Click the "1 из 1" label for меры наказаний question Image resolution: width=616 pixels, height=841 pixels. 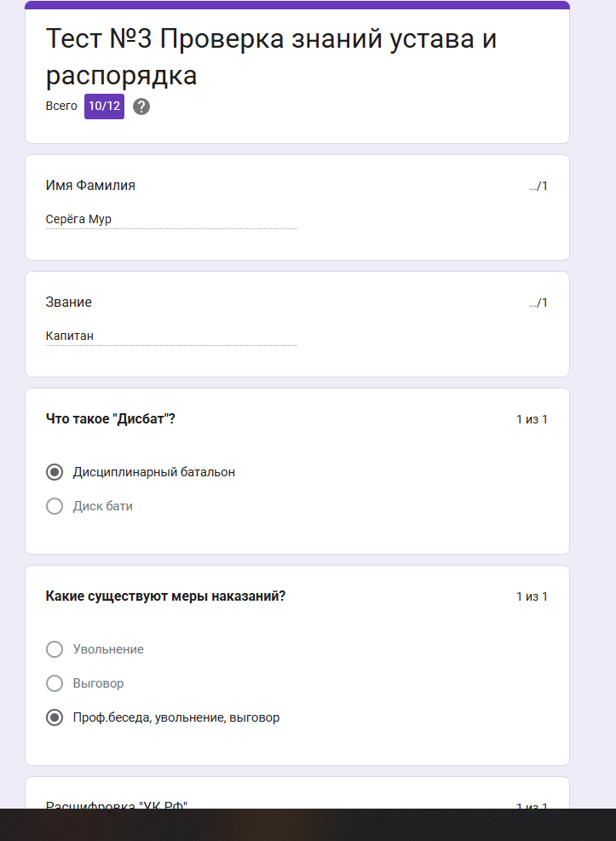tap(533, 596)
